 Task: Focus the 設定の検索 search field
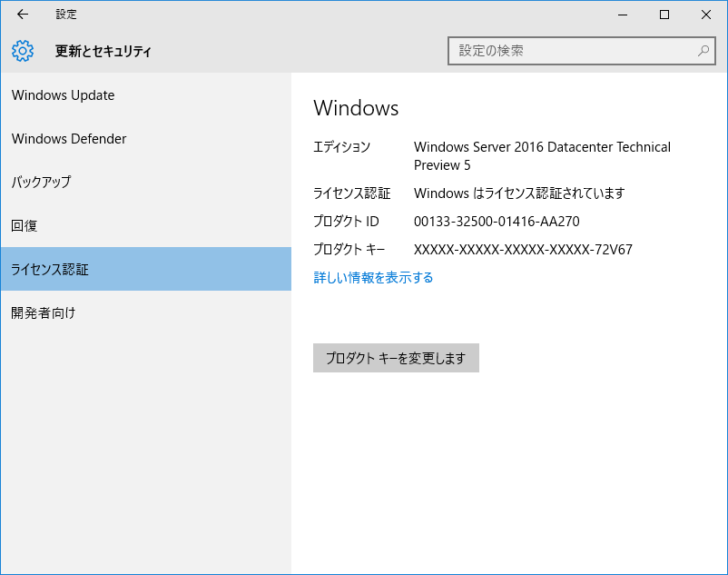(x=581, y=51)
